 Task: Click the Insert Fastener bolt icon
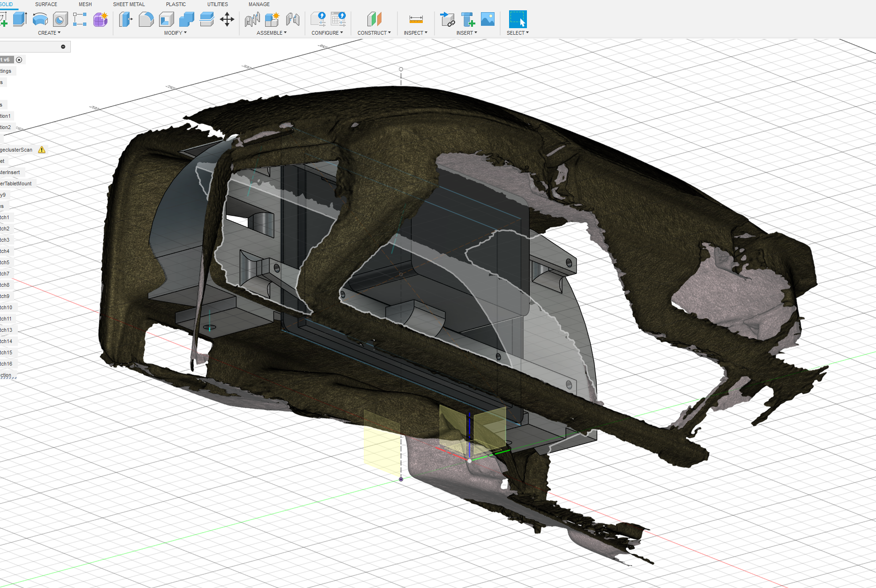[x=468, y=19]
